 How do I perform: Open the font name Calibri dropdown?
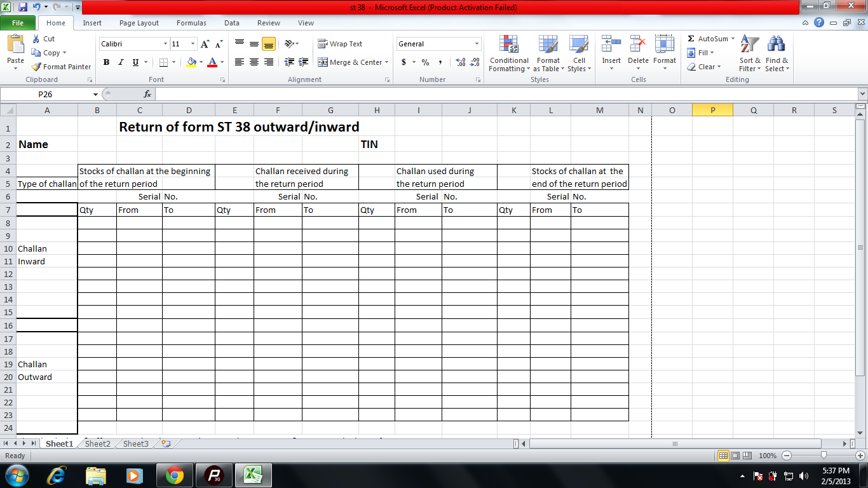pos(165,44)
